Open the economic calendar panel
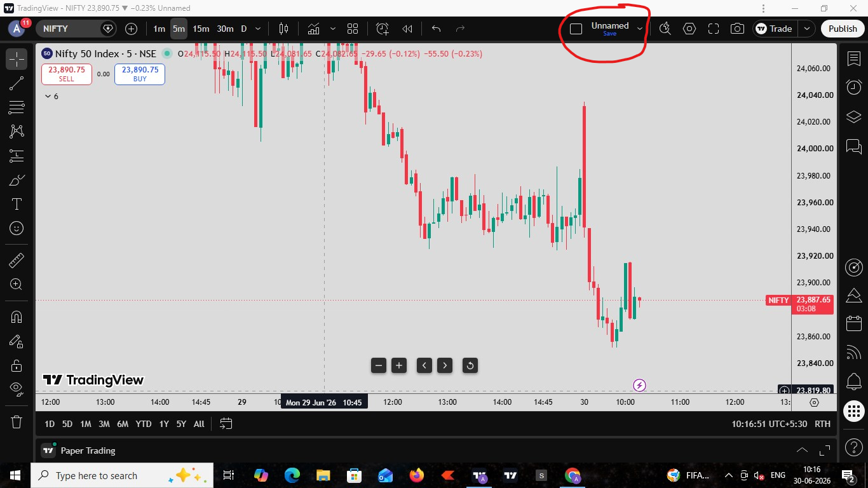 pos(853,323)
